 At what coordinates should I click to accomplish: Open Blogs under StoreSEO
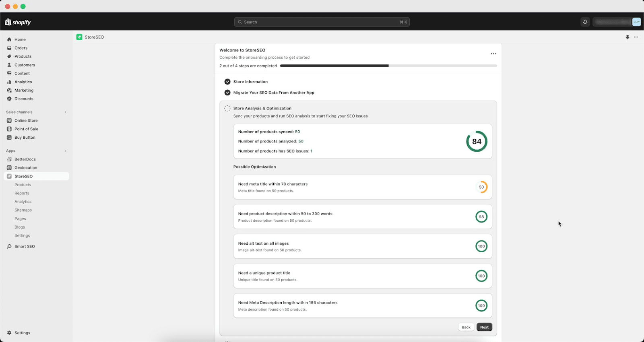pyautogui.click(x=20, y=227)
